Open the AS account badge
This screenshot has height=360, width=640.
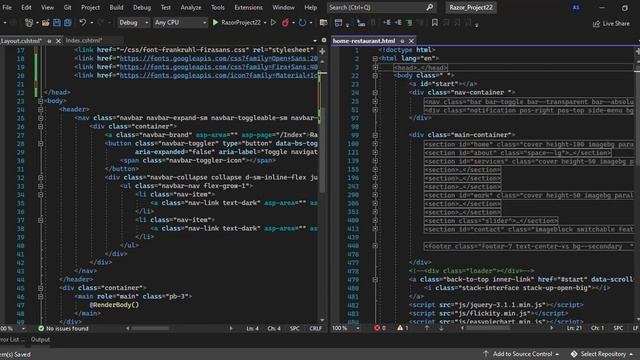[576, 7]
